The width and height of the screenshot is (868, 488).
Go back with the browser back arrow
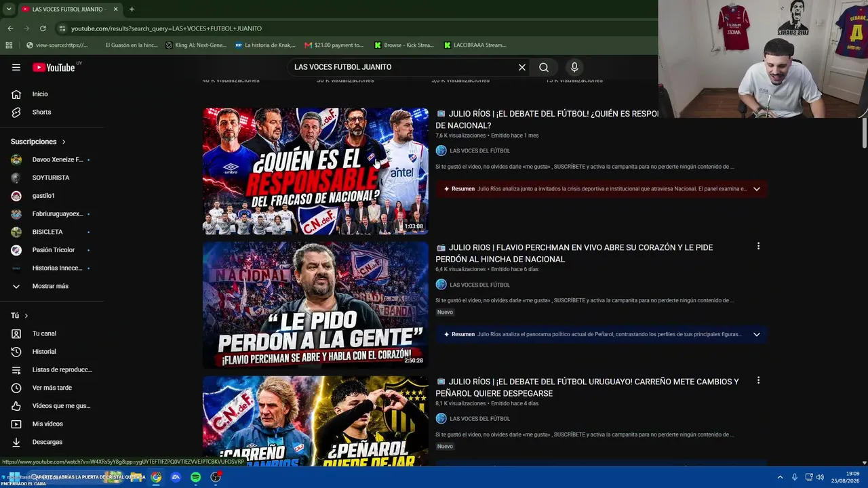coord(10,28)
